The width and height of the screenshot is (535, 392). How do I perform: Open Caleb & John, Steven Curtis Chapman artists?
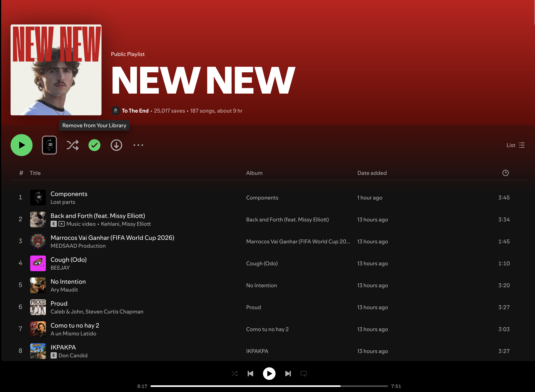(97, 312)
